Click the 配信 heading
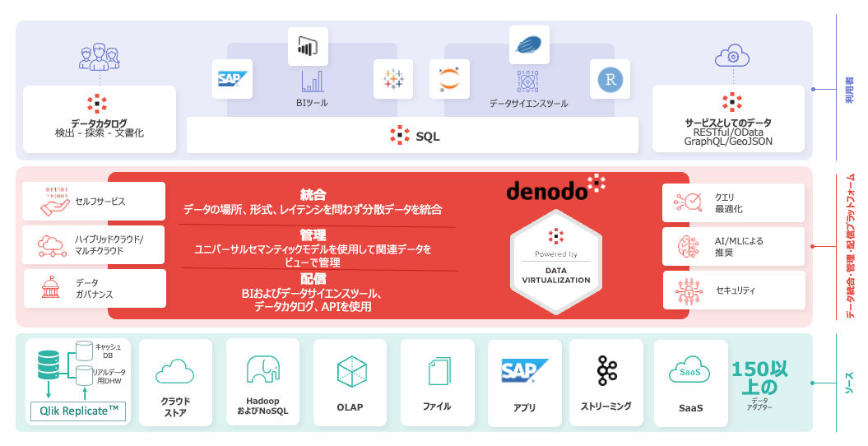This screenshot has width=868, height=446. (313, 279)
